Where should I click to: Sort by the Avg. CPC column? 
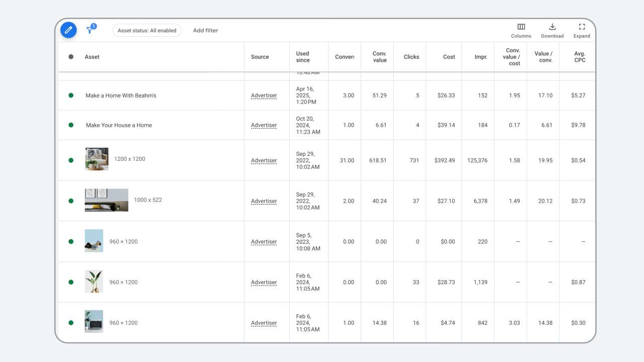(580, 57)
